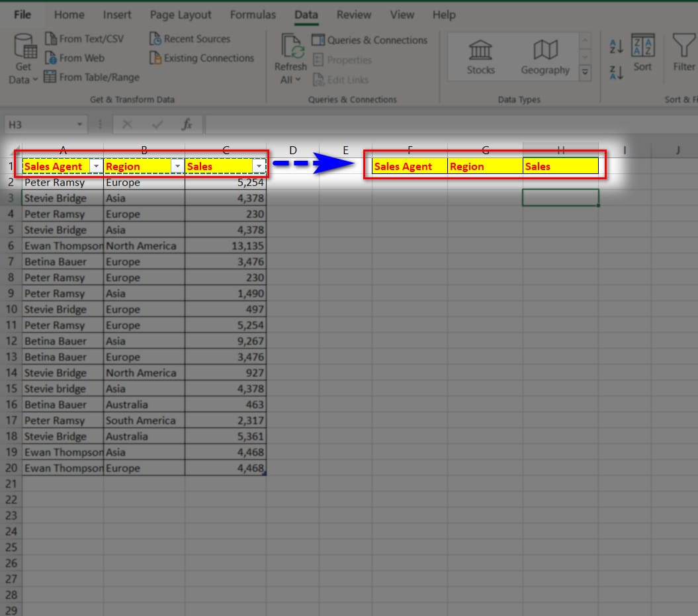Expand the Data Types gallery

tap(585, 72)
